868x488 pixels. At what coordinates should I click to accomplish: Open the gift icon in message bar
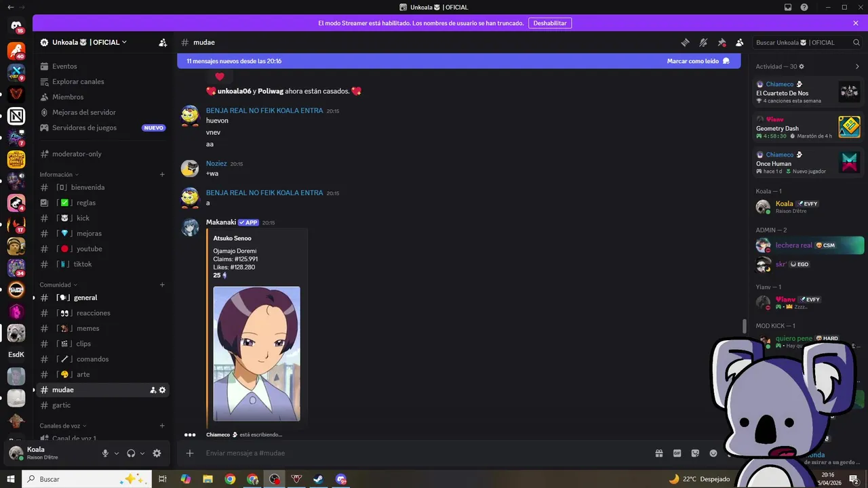pyautogui.click(x=658, y=453)
